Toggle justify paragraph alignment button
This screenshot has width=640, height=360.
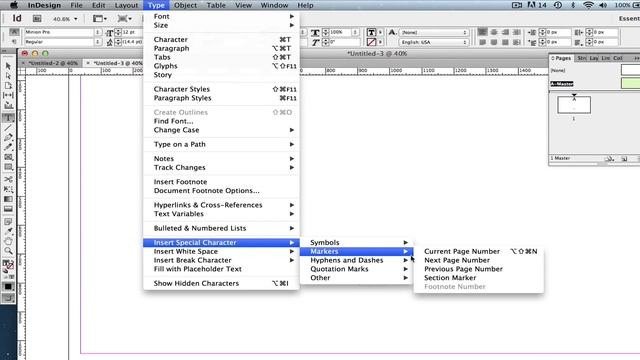click(x=517, y=32)
